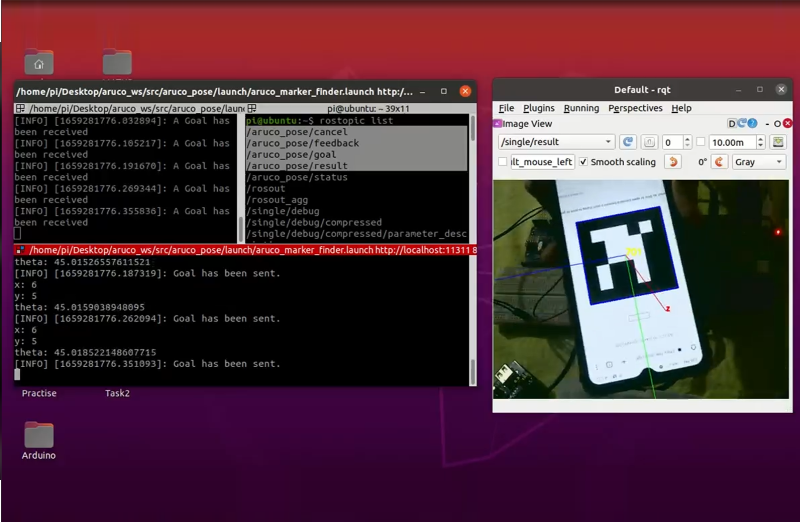800x522 pixels.
Task: Open the Plugins menu in rqt
Action: coord(539,108)
